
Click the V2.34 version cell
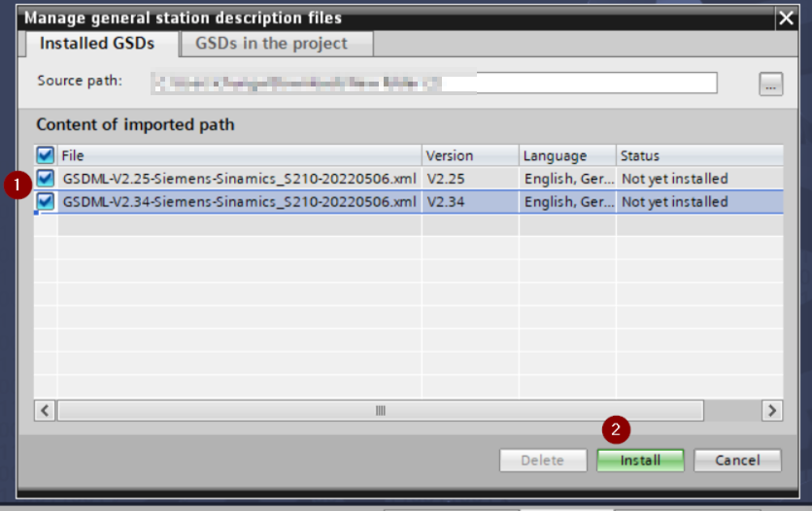(x=470, y=201)
